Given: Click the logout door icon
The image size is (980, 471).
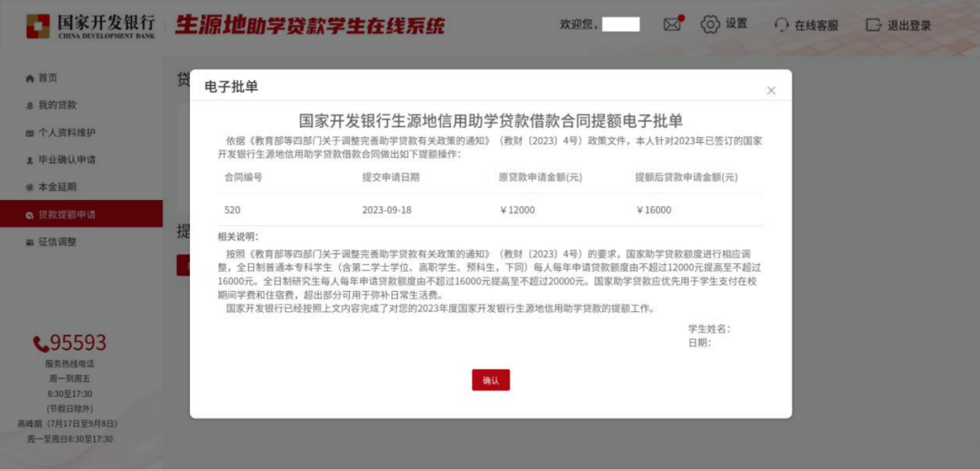Looking at the screenshot, I should click(x=873, y=25).
